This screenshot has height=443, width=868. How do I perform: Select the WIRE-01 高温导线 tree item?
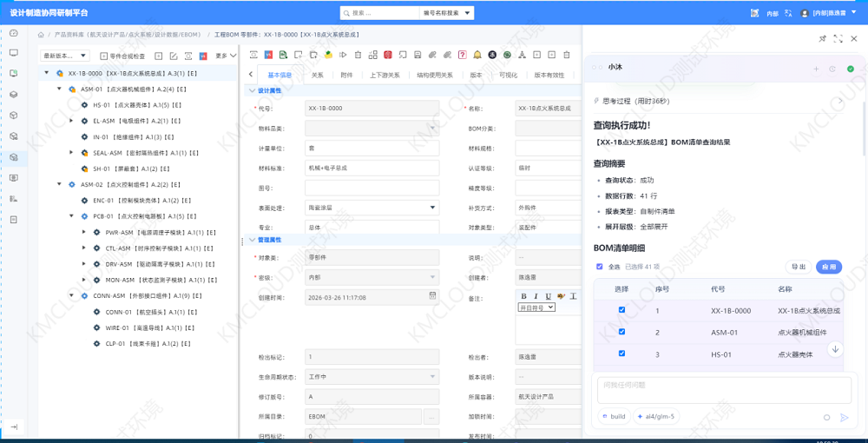150,327
